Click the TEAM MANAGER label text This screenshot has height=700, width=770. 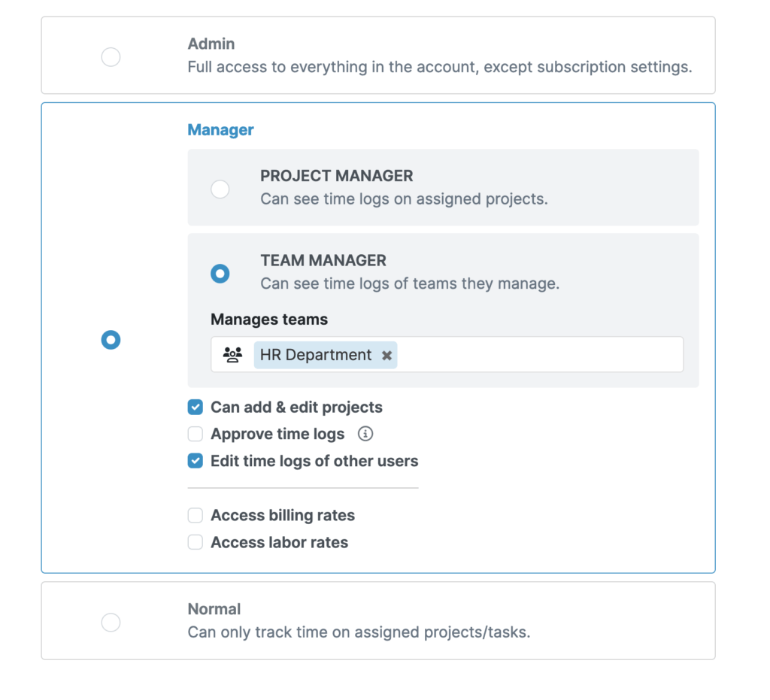(323, 260)
